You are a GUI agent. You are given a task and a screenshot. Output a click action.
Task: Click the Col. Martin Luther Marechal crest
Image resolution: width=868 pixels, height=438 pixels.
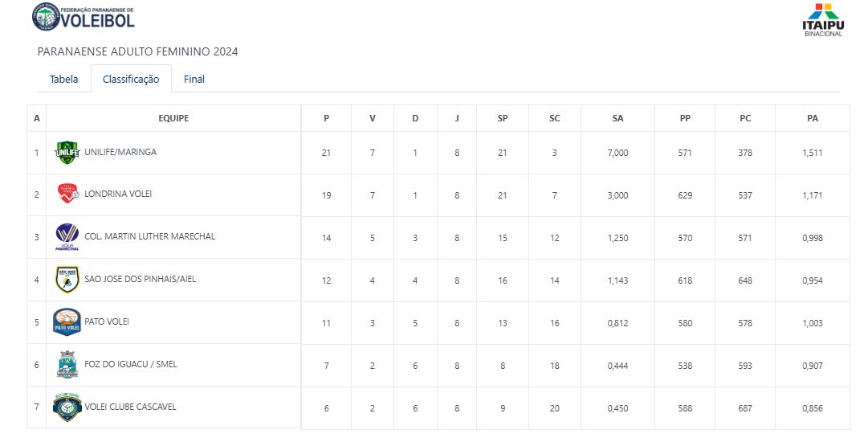(67, 237)
